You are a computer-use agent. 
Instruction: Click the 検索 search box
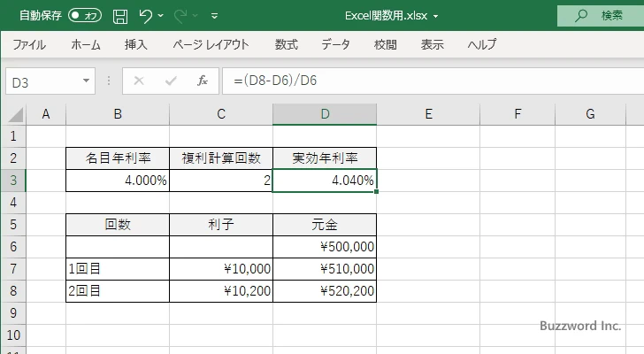[601, 16]
